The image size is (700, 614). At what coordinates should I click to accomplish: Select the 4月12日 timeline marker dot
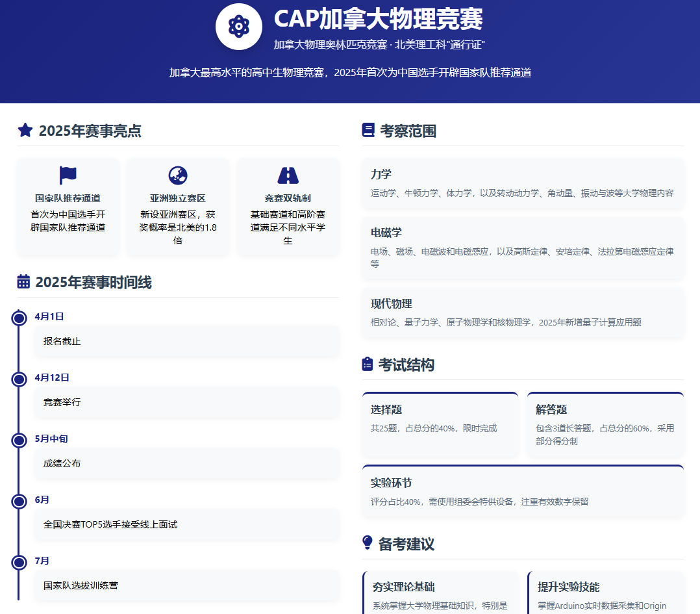click(19, 379)
